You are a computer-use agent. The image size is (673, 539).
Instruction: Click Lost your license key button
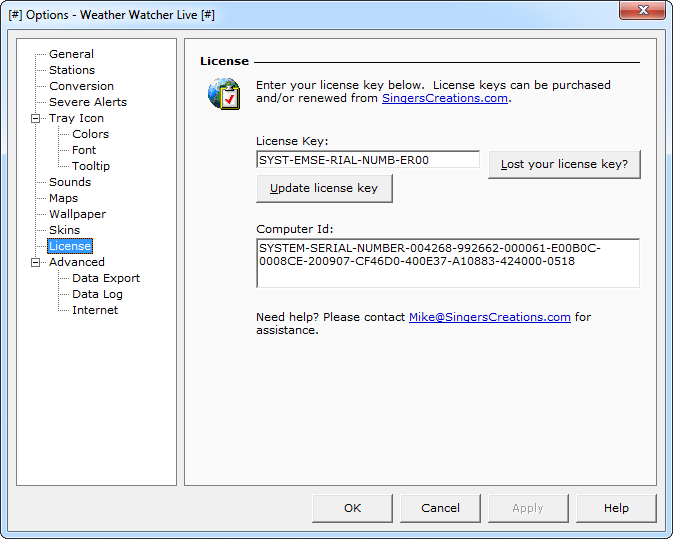click(x=564, y=164)
